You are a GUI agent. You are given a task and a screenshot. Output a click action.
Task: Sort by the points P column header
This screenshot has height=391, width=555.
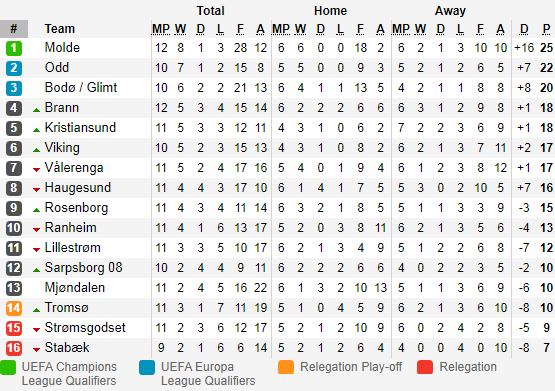(x=546, y=29)
